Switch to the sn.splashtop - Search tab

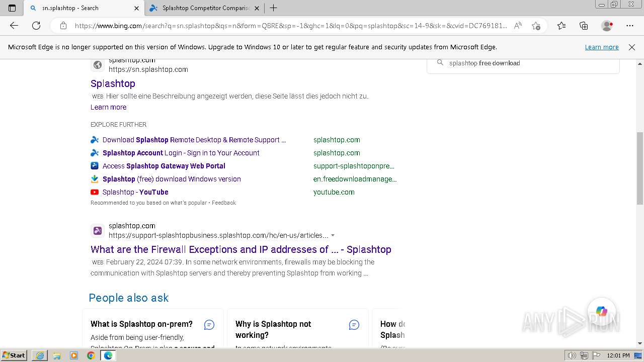pos(84,8)
